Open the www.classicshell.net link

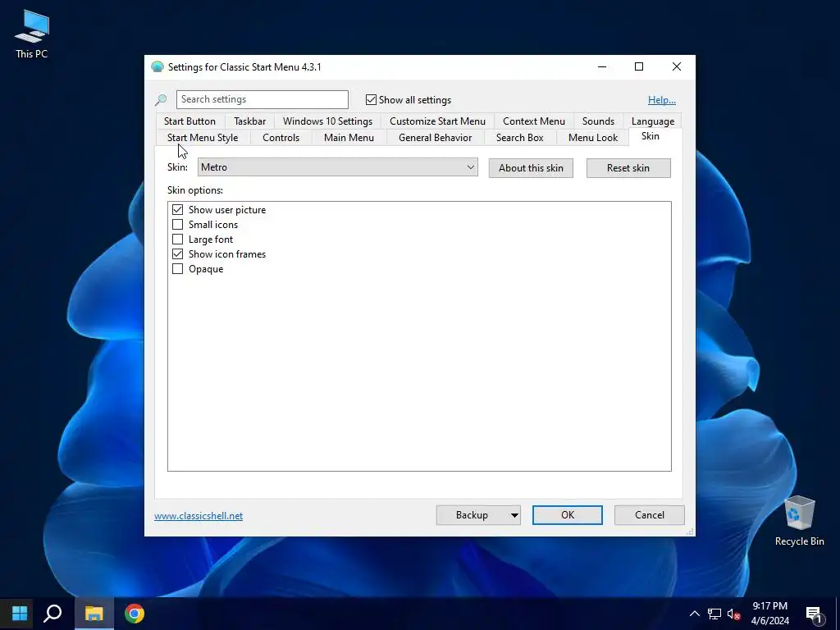click(x=199, y=516)
